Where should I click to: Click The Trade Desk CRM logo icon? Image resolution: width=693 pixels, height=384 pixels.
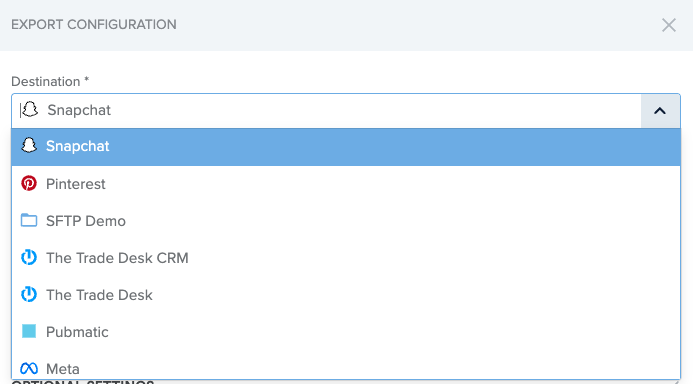click(29, 257)
